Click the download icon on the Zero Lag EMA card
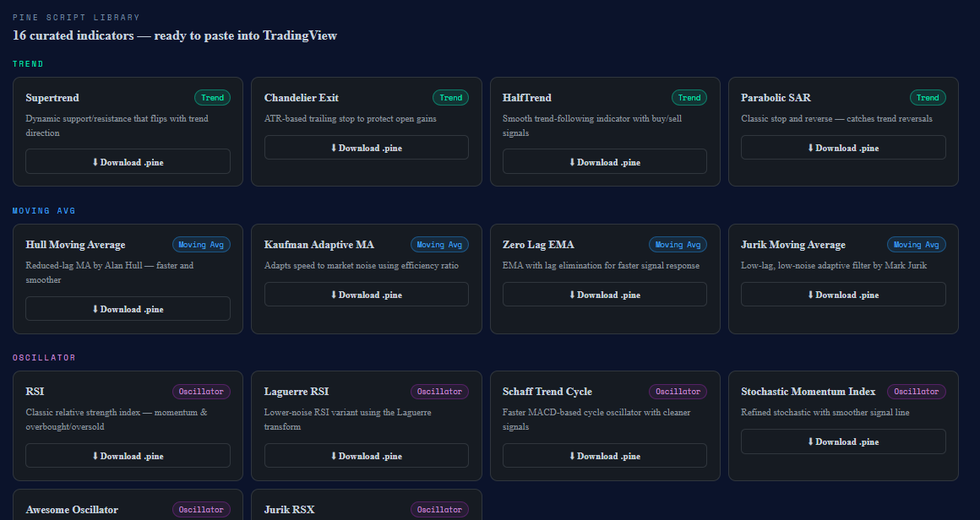Screen dimensions: 980x520 click(x=572, y=294)
